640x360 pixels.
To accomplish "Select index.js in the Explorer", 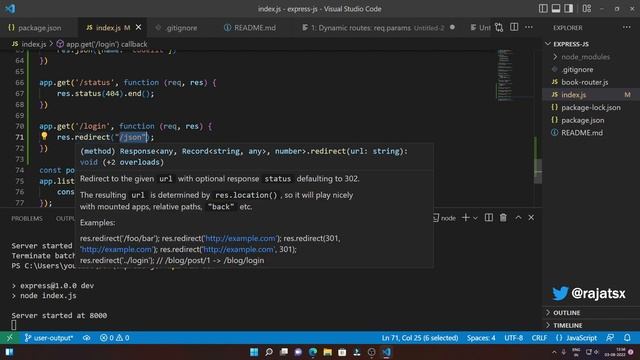I will pos(591,95).
